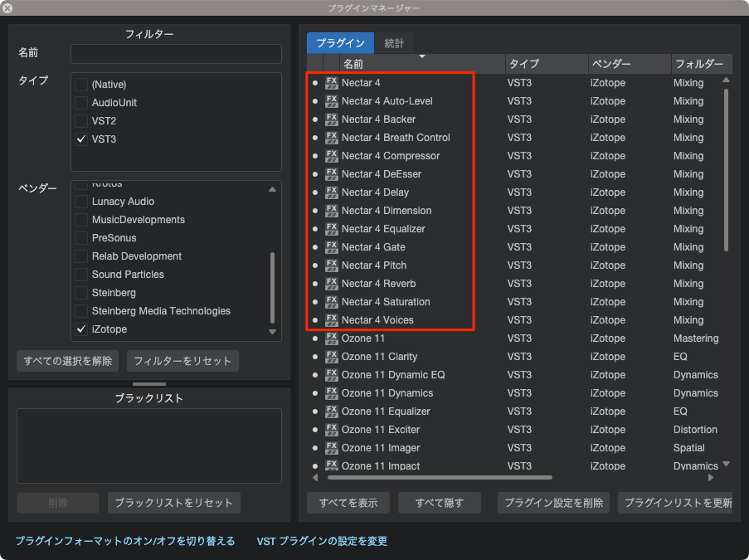Click horizontal scroll right arrow in plugin list
Viewport: 749px width, 560px height.
tap(711, 477)
